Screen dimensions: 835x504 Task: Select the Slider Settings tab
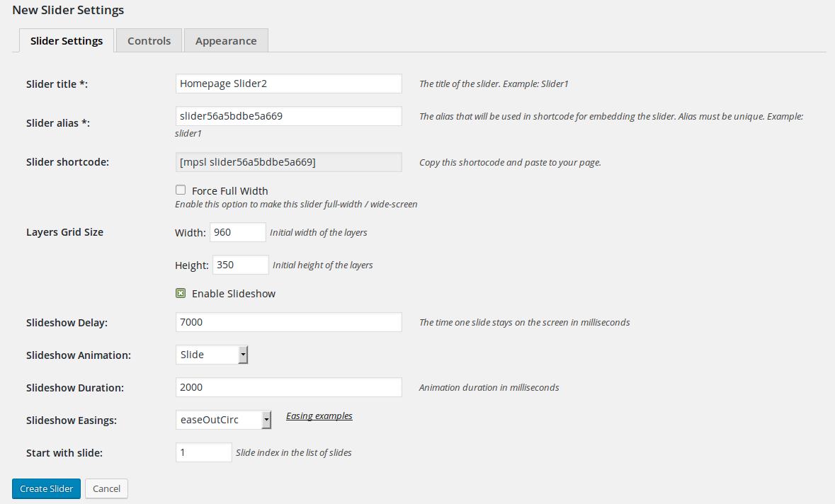(66, 40)
